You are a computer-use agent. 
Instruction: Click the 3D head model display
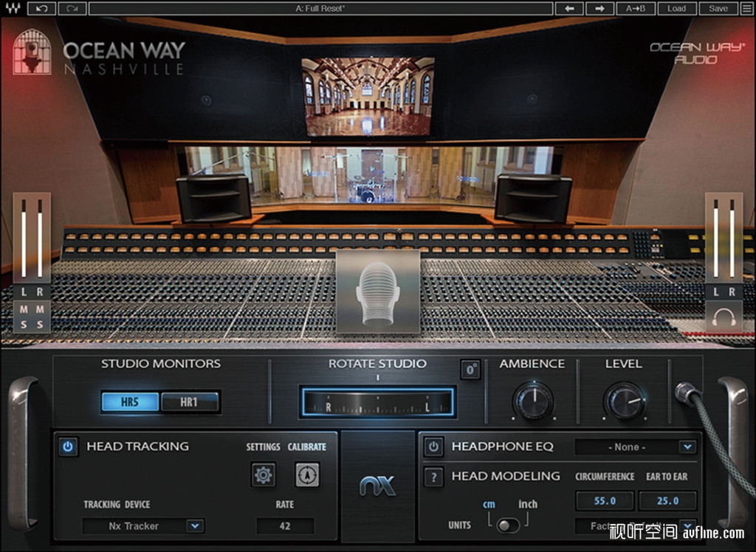[378, 291]
